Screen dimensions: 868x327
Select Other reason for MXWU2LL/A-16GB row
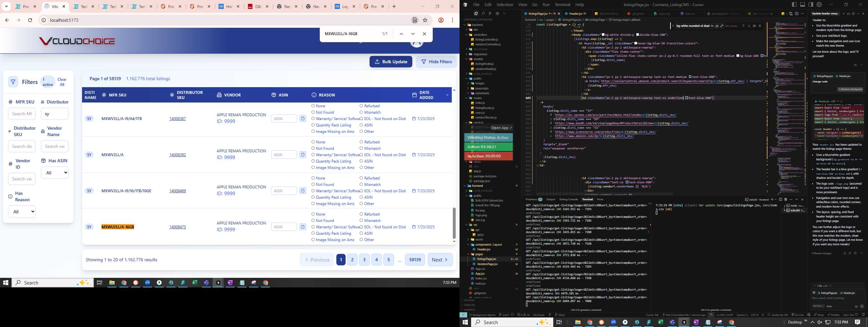coord(361,240)
